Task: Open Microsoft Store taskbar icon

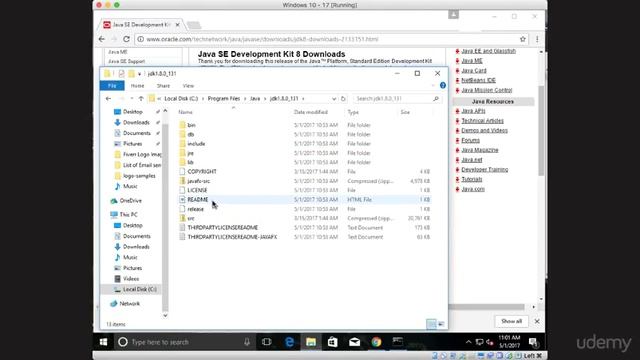Action: click(333, 342)
